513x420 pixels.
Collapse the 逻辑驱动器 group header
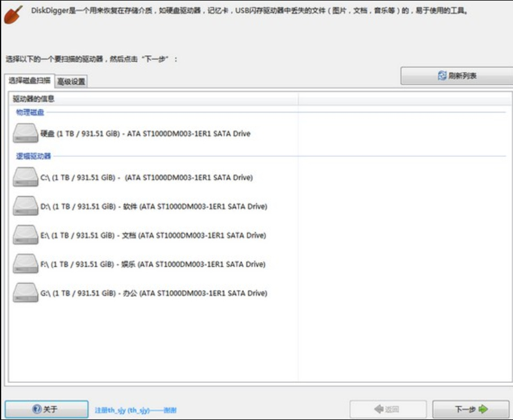pyautogui.click(x=33, y=156)
